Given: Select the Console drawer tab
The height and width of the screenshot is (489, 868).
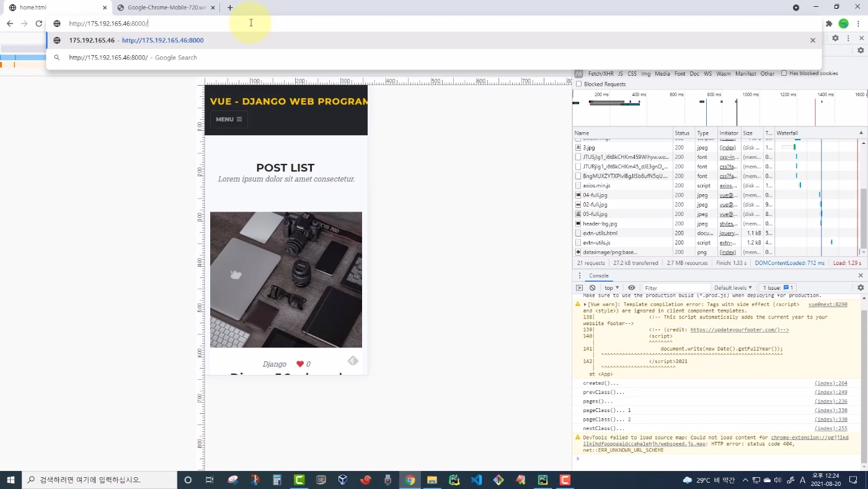Looking at the screenshot, I should pyautogui.click(x=599, y=276).
